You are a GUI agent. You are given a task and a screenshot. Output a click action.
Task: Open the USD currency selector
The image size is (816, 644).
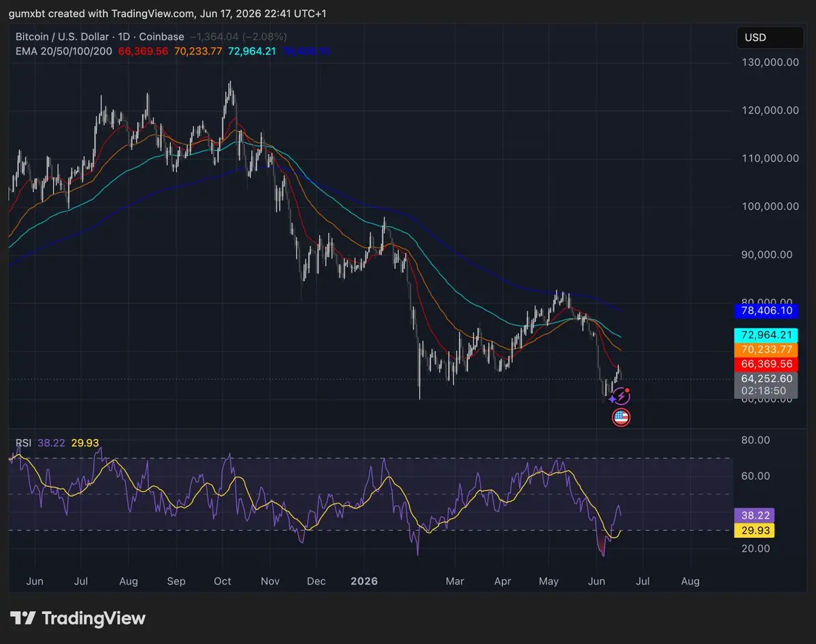[770, 37]
